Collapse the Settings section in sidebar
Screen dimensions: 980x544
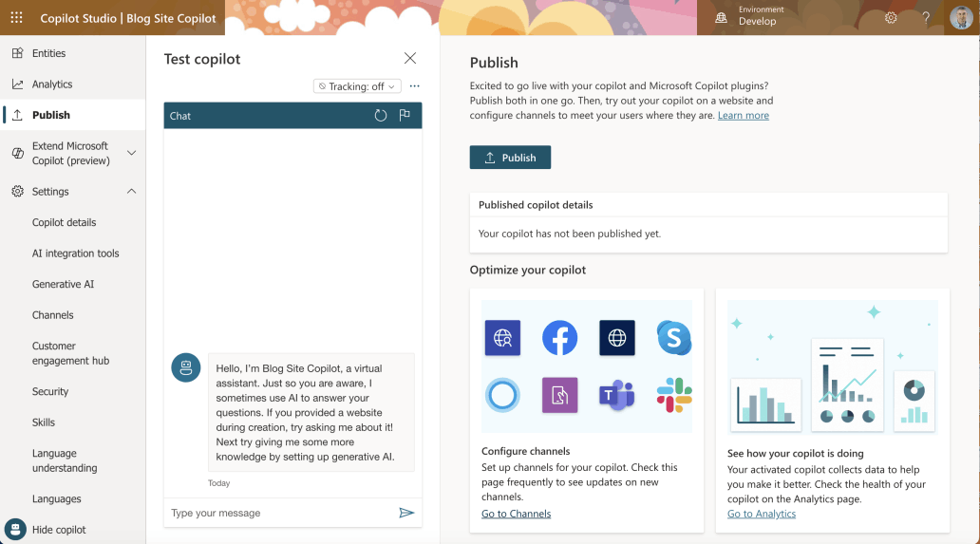click(x=131, y=191)
